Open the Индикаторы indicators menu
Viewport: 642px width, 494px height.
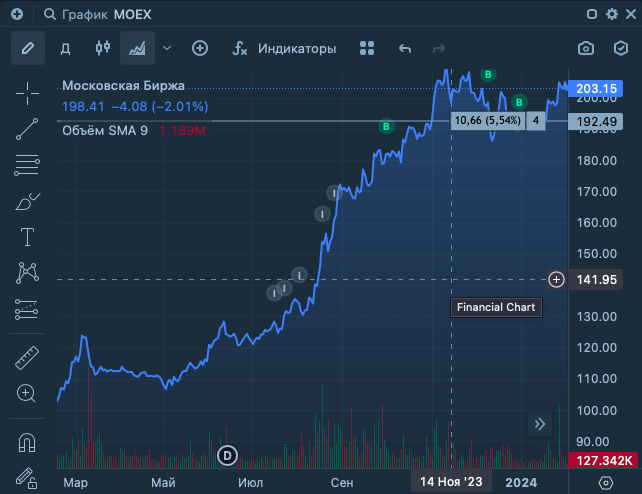[297, 48]
